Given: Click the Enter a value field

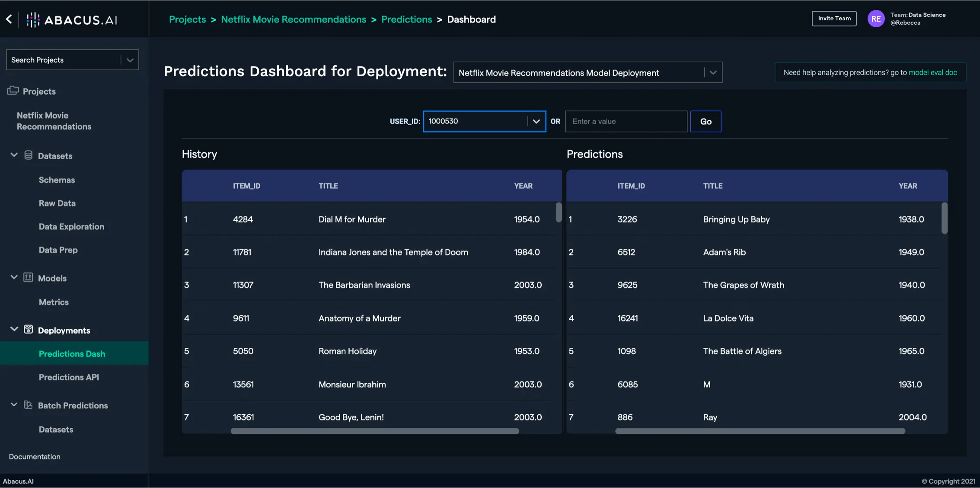Looking at the screenshot, I should [x=626, y=122].
